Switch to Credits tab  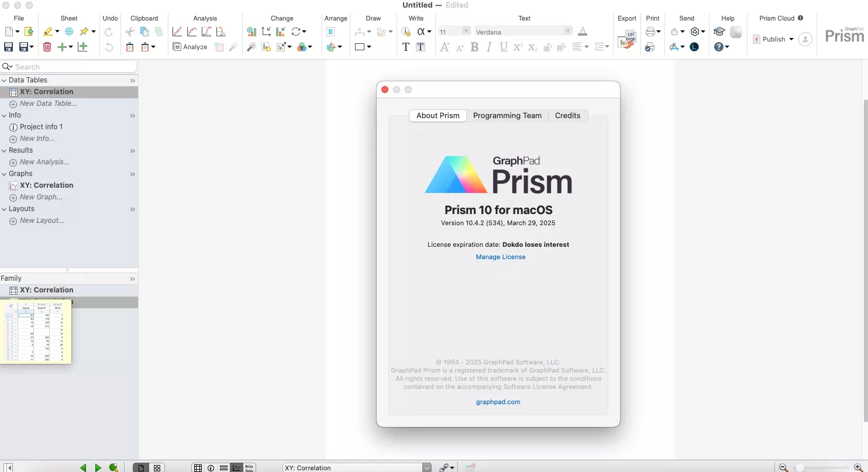click(567, 115)
